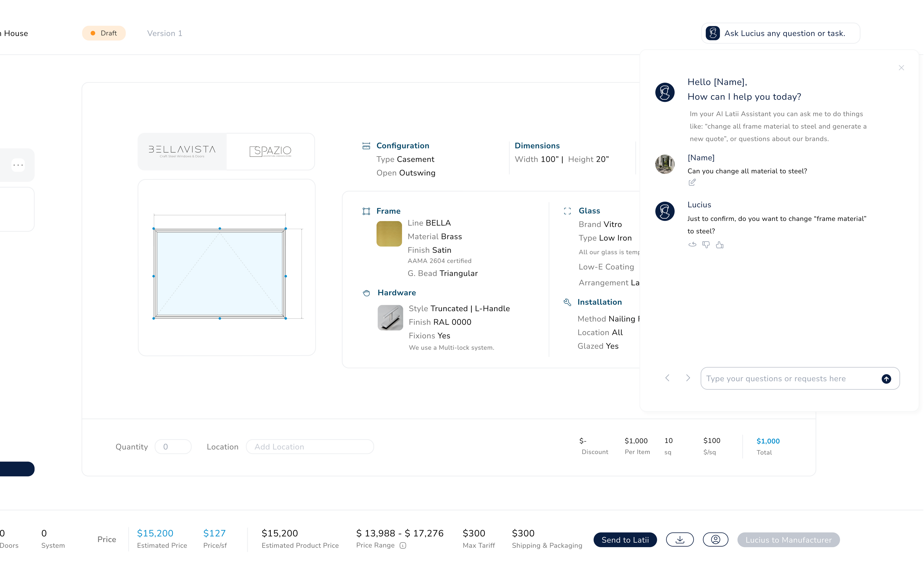This screenshot has width=924, height=570.
Task: Close the Lucius chat panel
Action: (x=901, y=68)
